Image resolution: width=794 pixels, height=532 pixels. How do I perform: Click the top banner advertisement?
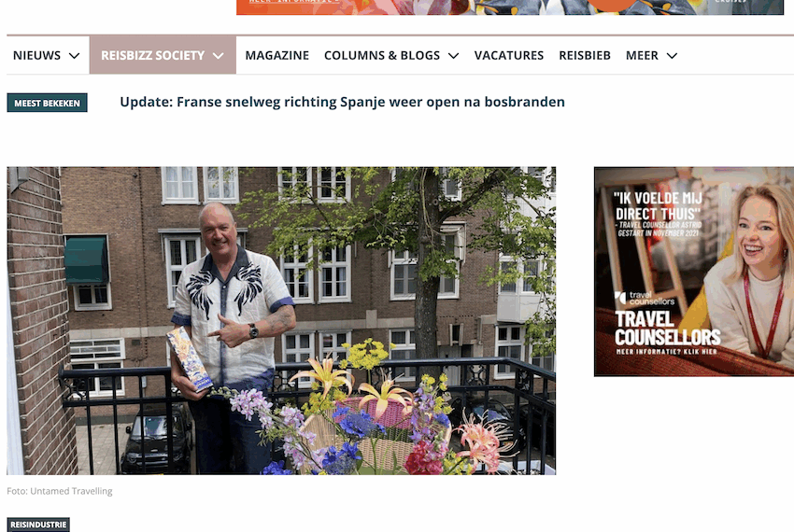[509, 7]
